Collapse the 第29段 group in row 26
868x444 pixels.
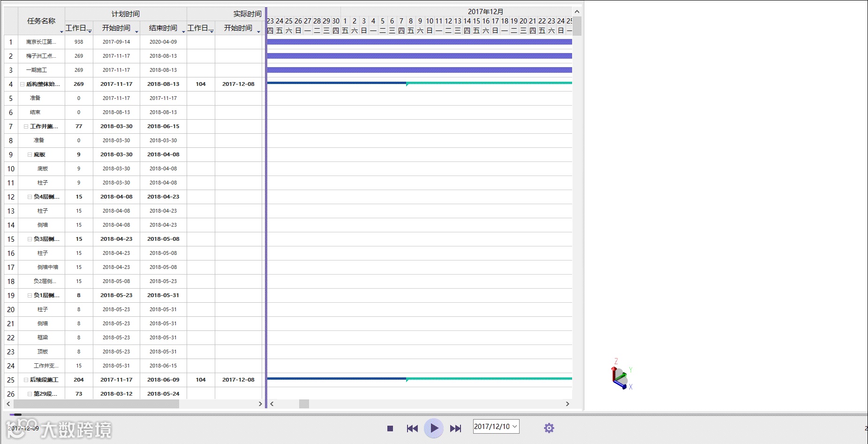click(x=30, y=394)
